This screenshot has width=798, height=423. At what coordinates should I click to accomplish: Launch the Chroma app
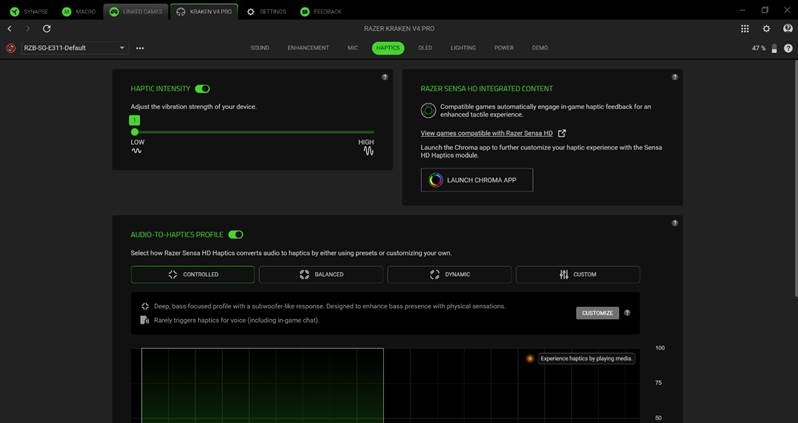477,180
